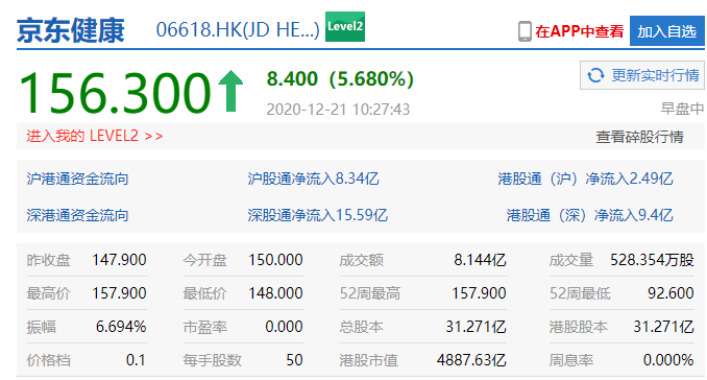Click the 市盈率 label
Image resolution: width=707 pixels, height=380 pixels.
click(205, 327)
